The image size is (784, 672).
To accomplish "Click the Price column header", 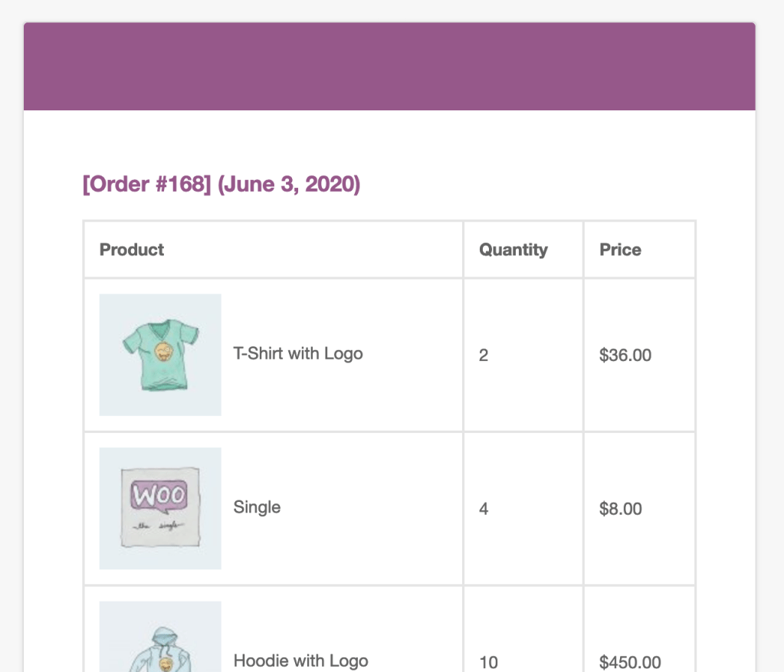I will (620, 250).
